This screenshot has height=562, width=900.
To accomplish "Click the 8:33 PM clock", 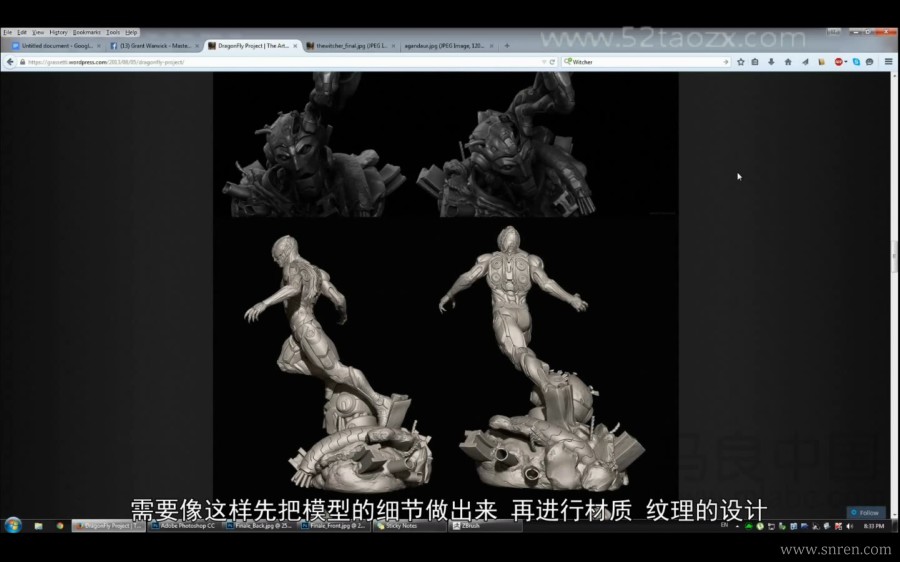I will coord(874,526).
